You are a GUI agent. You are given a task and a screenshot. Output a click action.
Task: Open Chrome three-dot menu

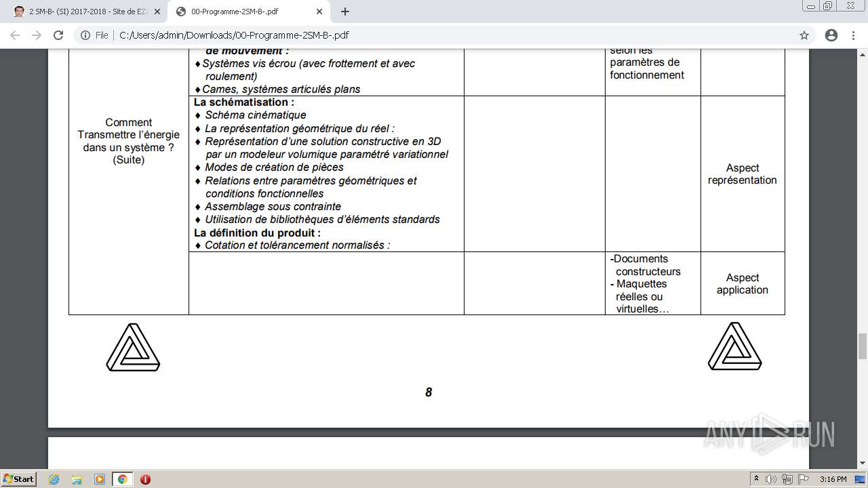coord(854,35)
